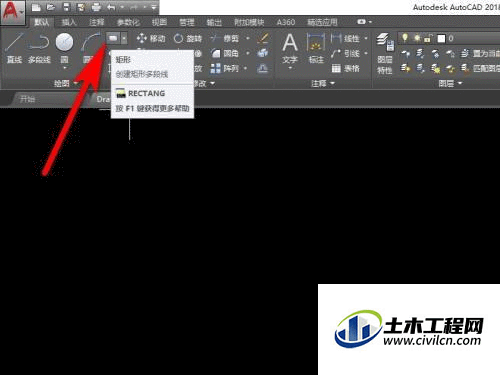Toggle layer 0 freeze sun icon
This screenshot has height=375, width=500.
(417, 38)
